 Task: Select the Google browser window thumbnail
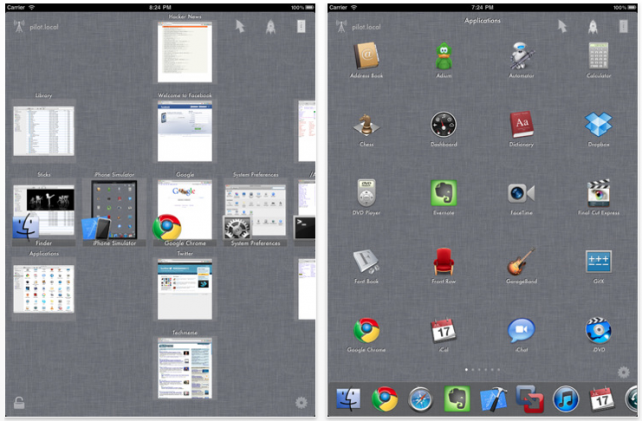coord(185,209)
